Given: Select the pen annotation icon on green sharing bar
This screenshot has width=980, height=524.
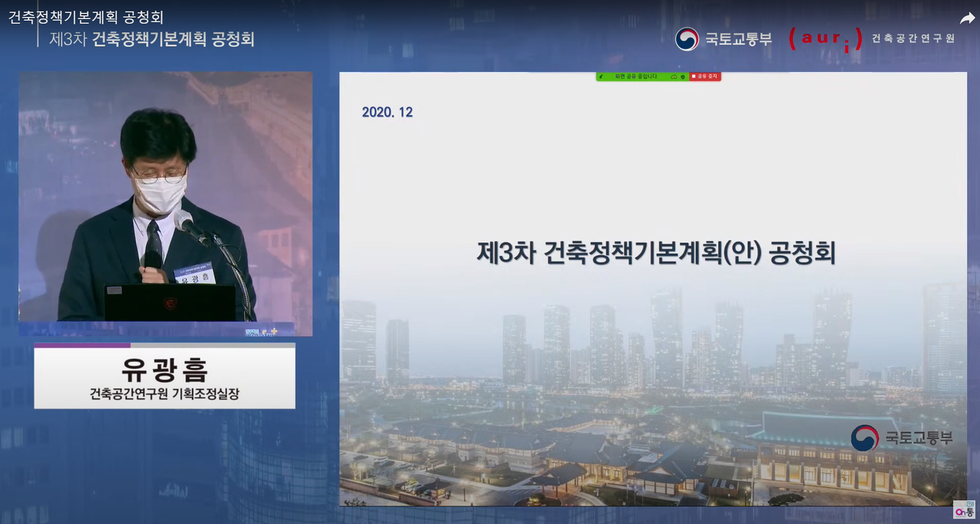Looking at the screenshot, I should [x=601, y=76].
